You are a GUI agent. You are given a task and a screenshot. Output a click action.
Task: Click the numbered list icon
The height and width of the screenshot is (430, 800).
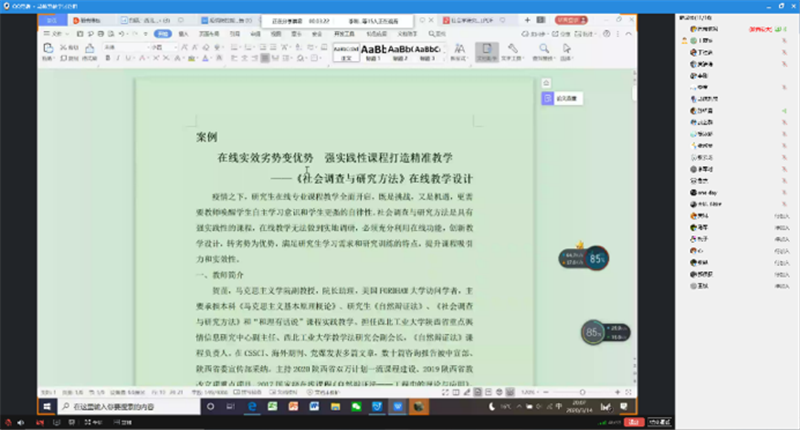246,47
